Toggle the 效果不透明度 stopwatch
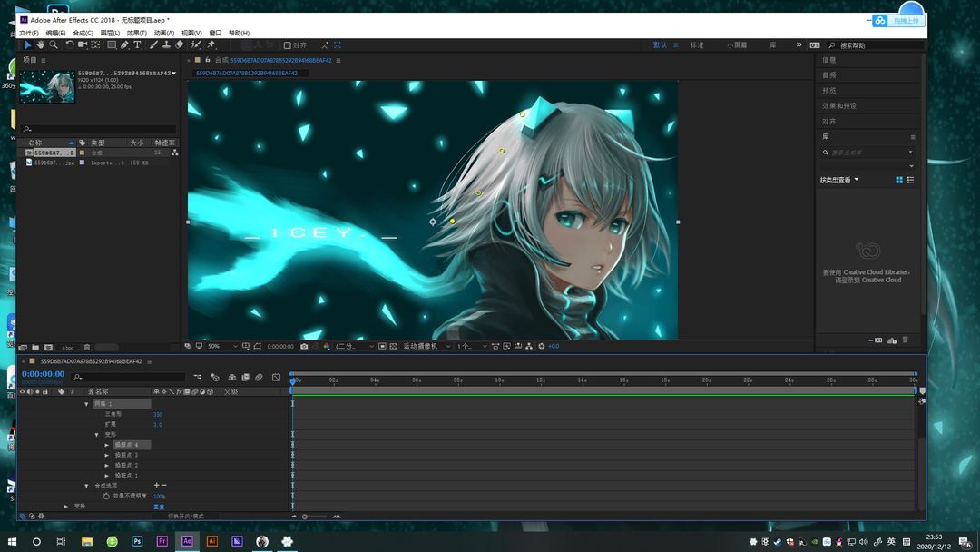980x552 pixels. pyautogui.click(x=106, y=497)
